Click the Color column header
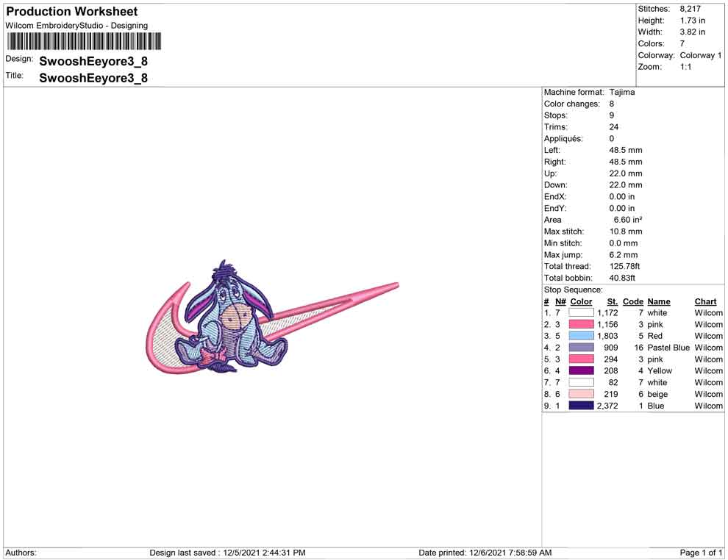Viewport: 728px width, 560px height. tap(581, 301)
